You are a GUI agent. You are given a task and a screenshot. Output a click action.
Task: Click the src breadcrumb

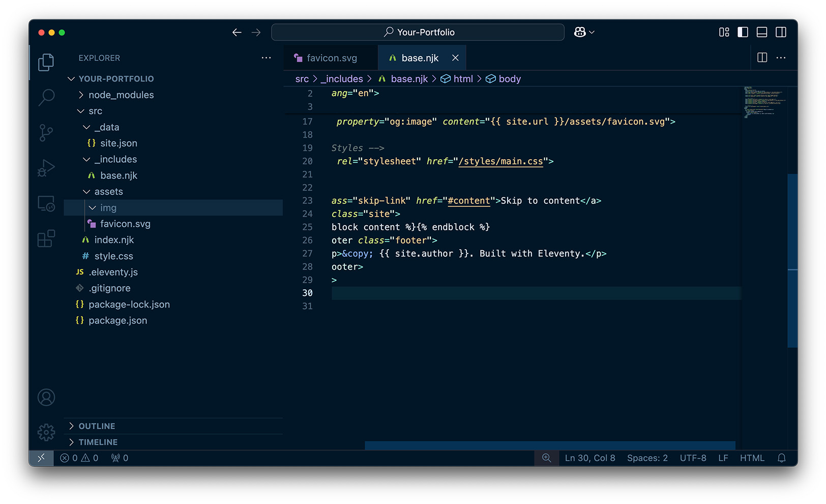pos(302,79)
